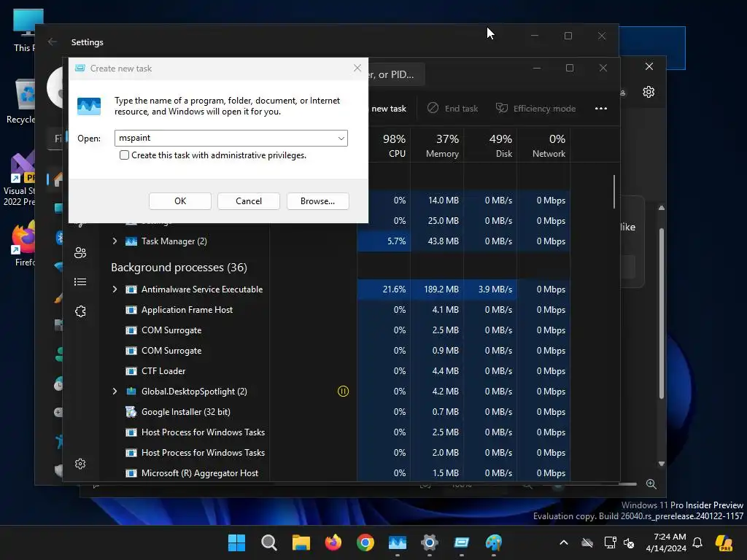Click the muted volume icon in system tray
The width and height of the screenshot is (747, 560).
[x=629, y=542]
